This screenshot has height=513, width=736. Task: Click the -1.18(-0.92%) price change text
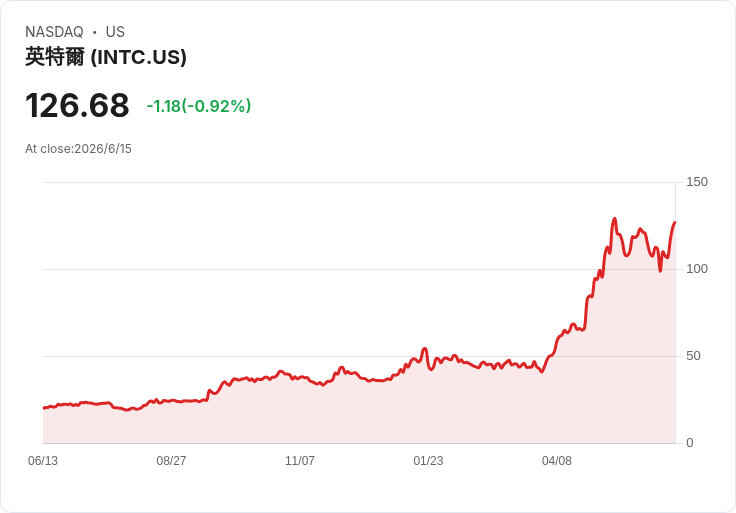[x=199, y=106]
